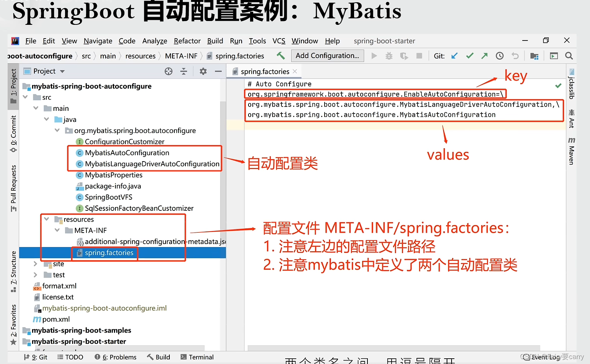Open the 2: Favorites tool window tab
Image resolution: width=590 pixels, height=364 pixels.
point(13,325)
